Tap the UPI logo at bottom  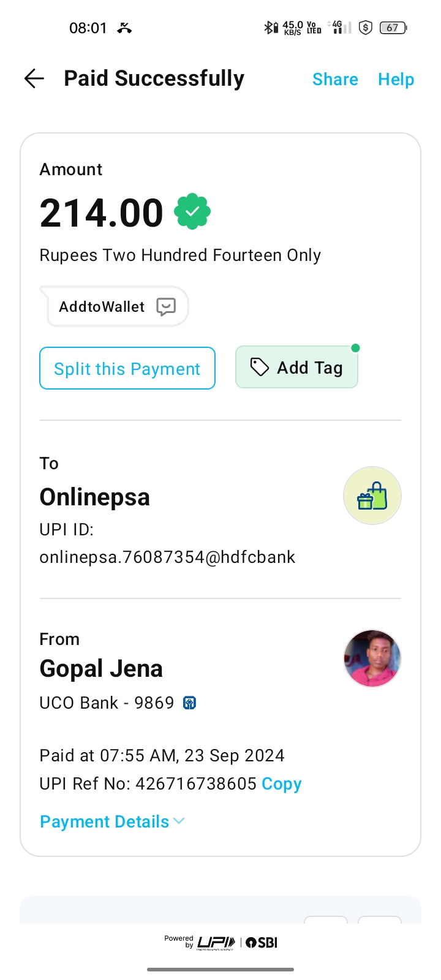(216, 943)
